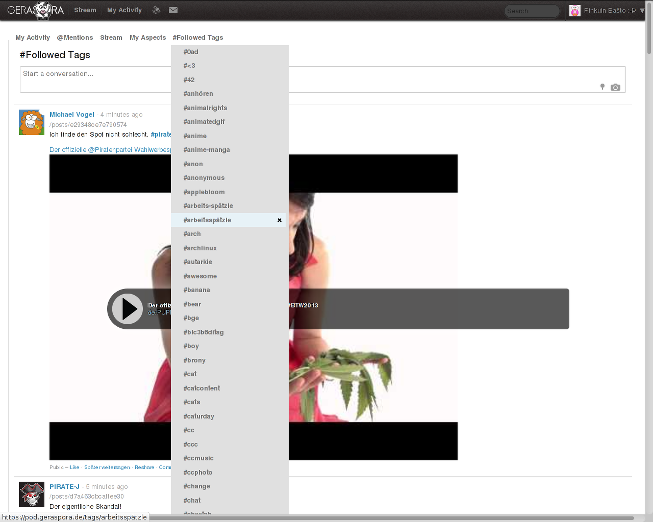Click the camera icon to upload photo
The width and height of the screenshot is (653, 522).
pyautogui.click(x=615, y=87)
